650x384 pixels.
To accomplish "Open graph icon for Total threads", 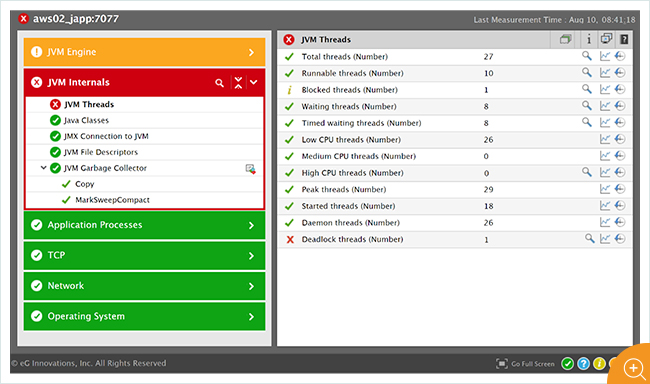I will [x=605, y=56].
